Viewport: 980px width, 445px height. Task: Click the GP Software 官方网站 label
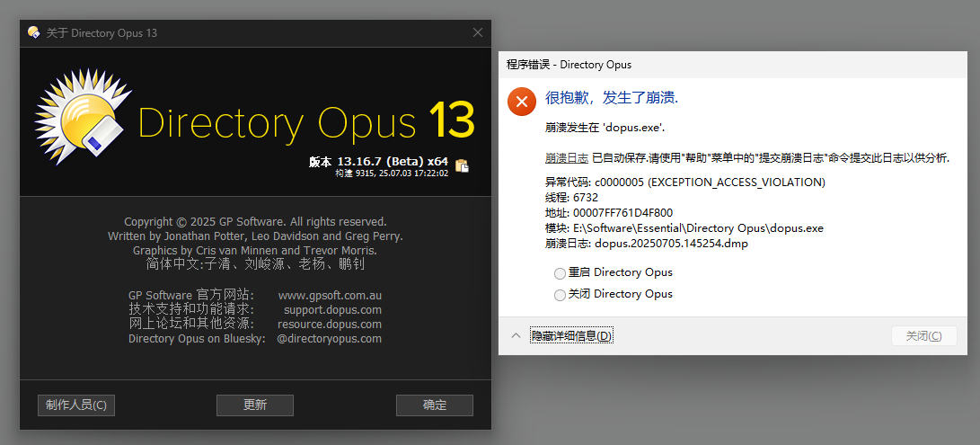[190, 296]
